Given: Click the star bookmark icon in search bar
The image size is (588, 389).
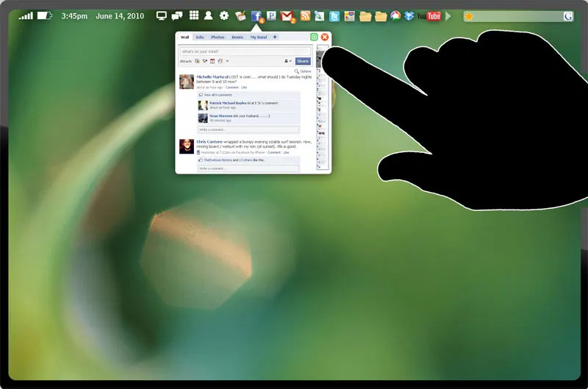Looking at the screenshot, I should click(x=469, y=16).
